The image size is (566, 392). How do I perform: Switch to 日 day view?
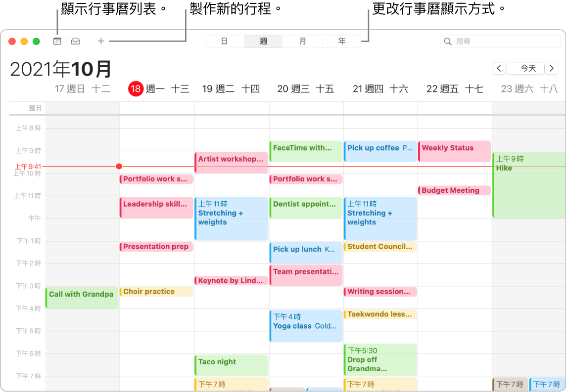(x=225, y=41)
